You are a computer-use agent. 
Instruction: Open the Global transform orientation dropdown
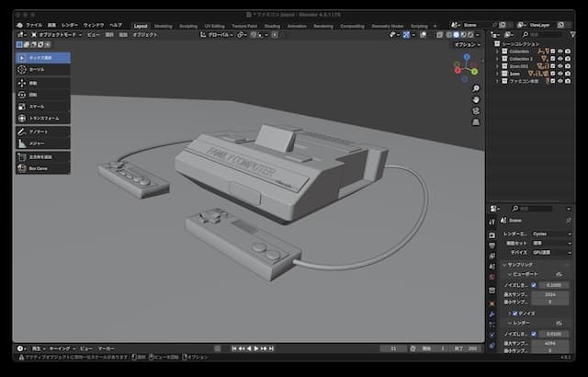[217, 35]
